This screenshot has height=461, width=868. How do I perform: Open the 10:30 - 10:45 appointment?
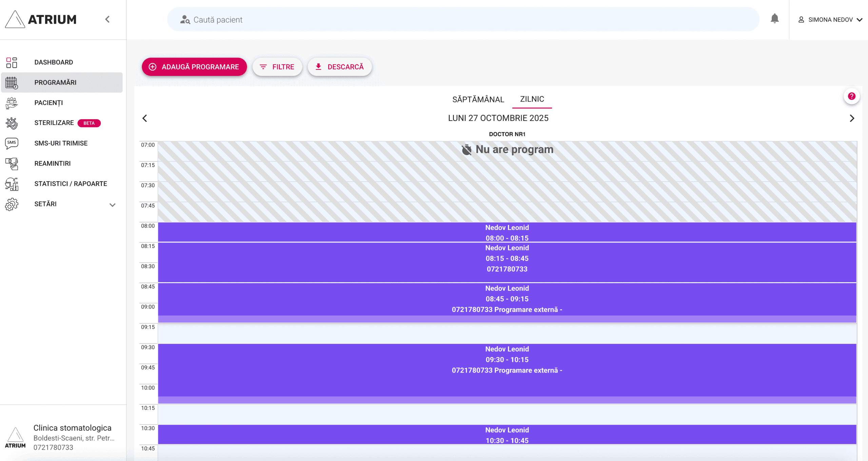pyautogui.click(x=507, y=435)
